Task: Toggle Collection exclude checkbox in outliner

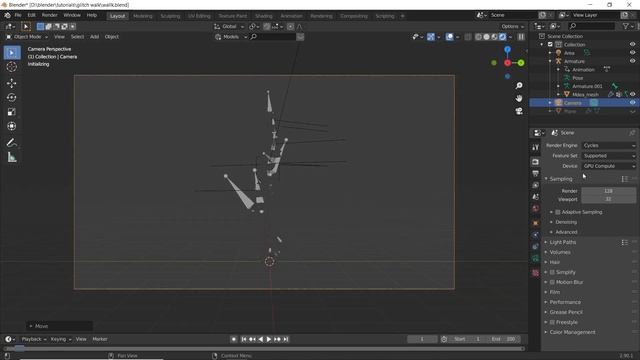Action: pos(550,44)
